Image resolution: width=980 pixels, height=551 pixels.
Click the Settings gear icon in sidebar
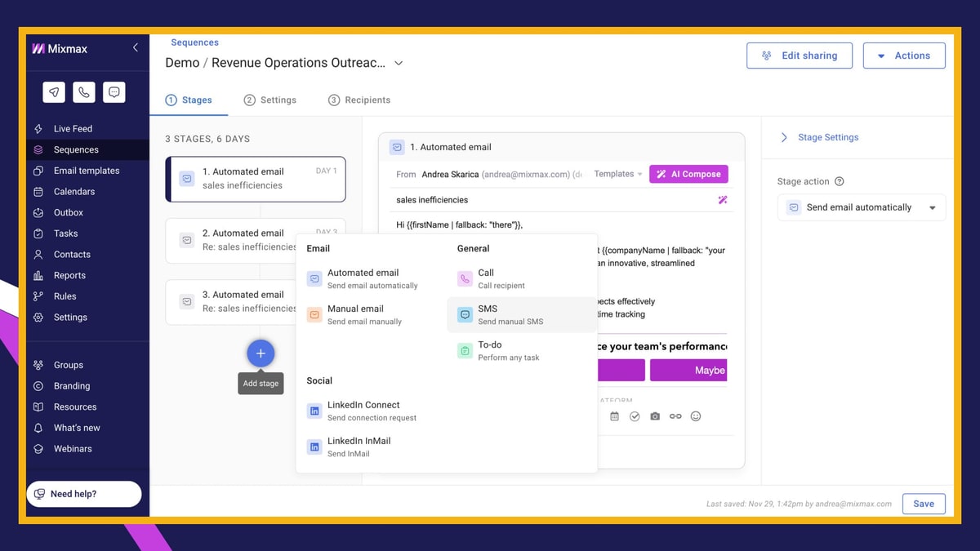(x=38, y=318)
